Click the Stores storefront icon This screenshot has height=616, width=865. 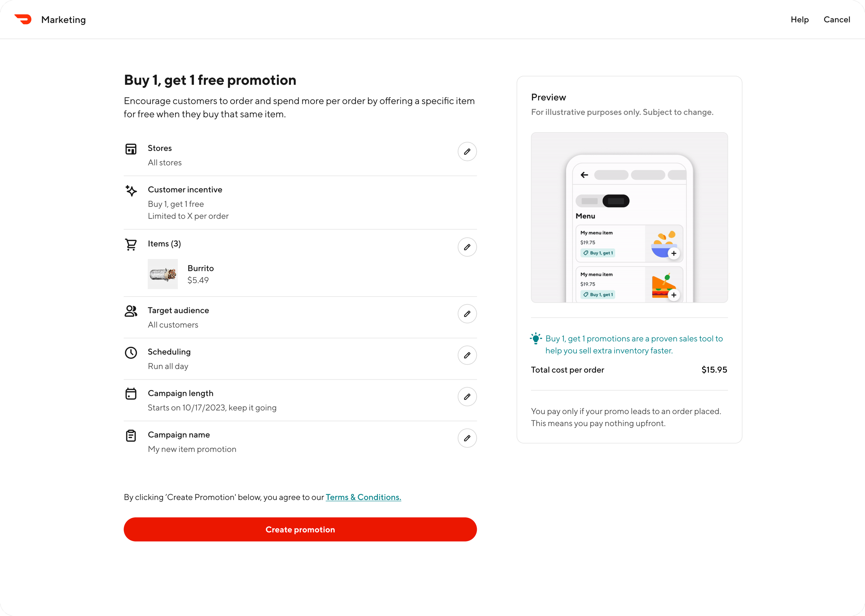coord(131,149)
